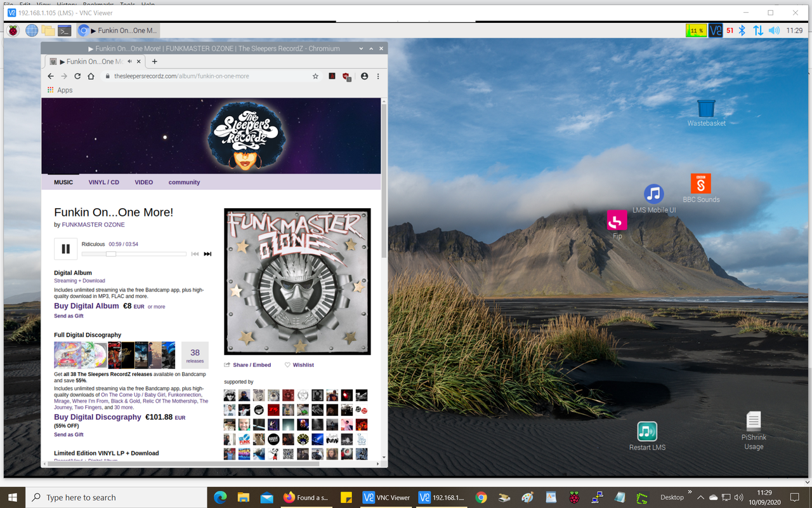Open the 38 releases box
The height and width of the screenshot is (508, 812).
click(x=195, y=356)
